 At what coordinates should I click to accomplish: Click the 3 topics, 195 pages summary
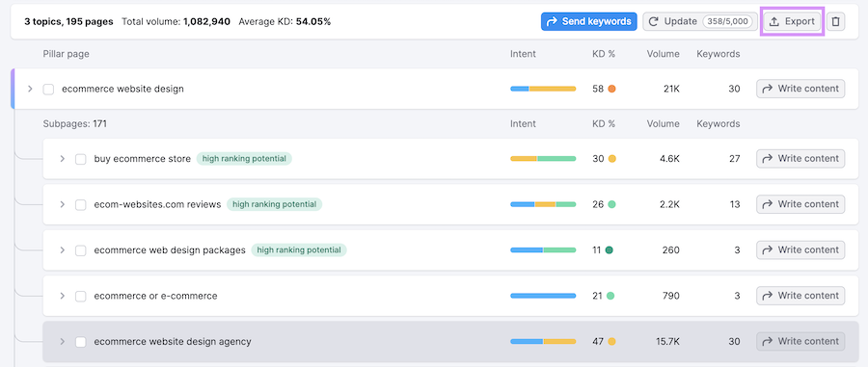coord(68,21)
